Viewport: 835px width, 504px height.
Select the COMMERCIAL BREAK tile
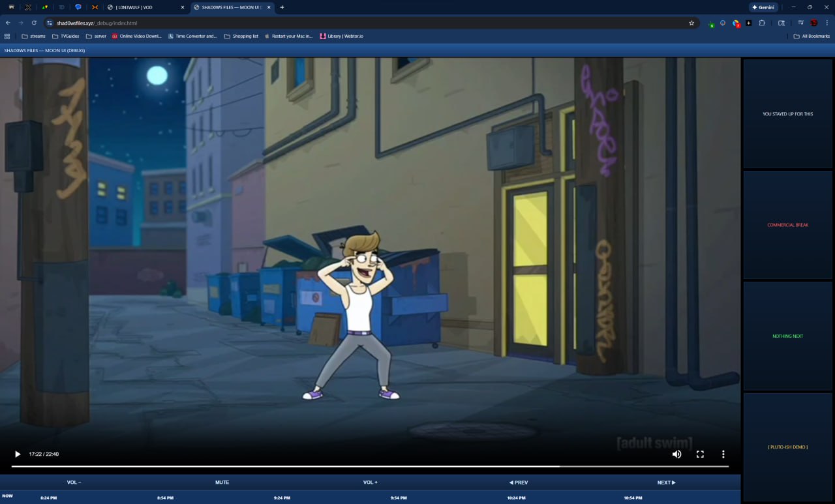pos(787,225)
